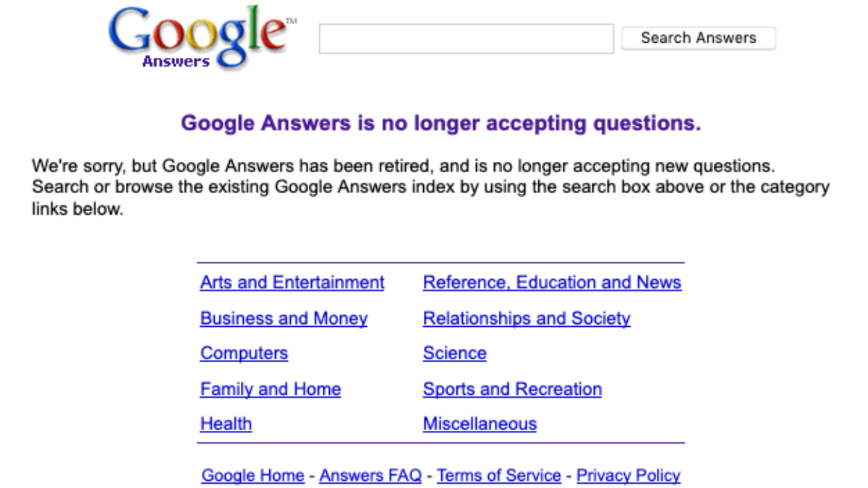This screenshot has width=868, height=488.
Task: Open the Miscellaneous category link
Action: click(x=480, y=424)
